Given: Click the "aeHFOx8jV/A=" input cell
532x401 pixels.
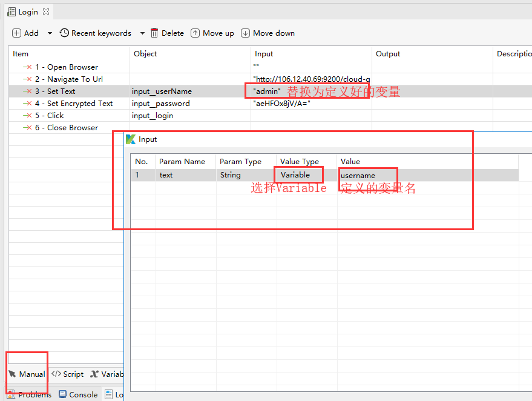Looking at the screenshot, I should 312,104.
